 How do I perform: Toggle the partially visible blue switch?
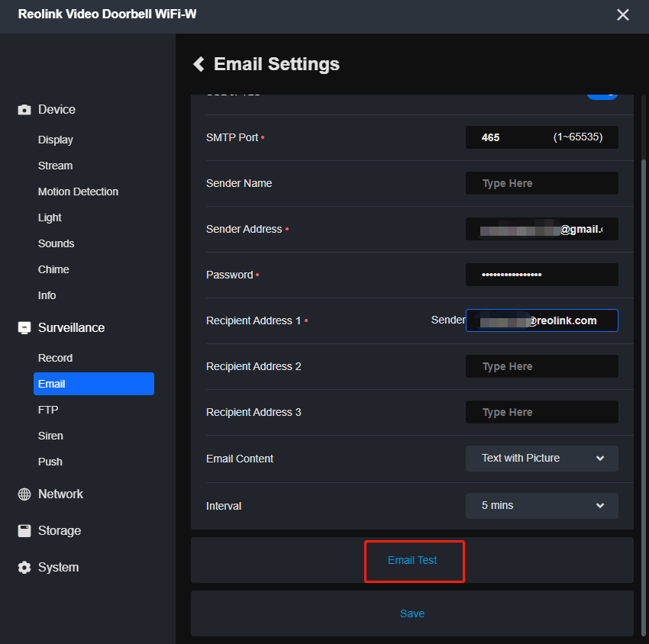(x=602, y=97)
